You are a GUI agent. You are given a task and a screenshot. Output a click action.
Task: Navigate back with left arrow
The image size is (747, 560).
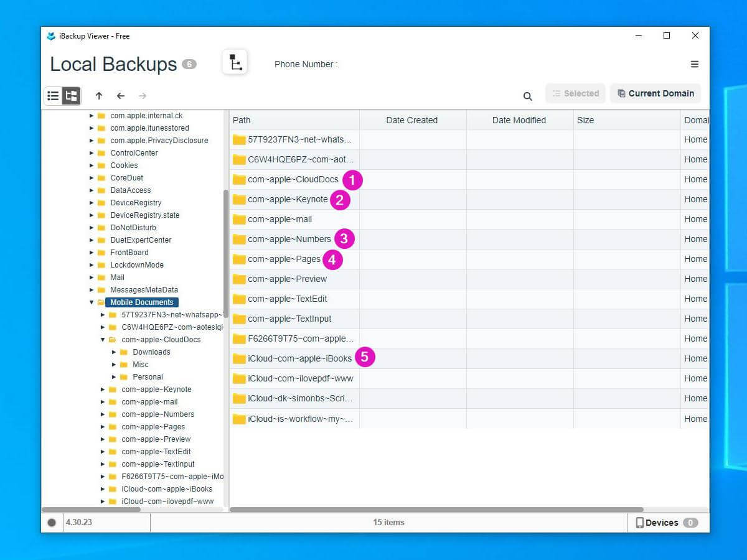(121, 96)
